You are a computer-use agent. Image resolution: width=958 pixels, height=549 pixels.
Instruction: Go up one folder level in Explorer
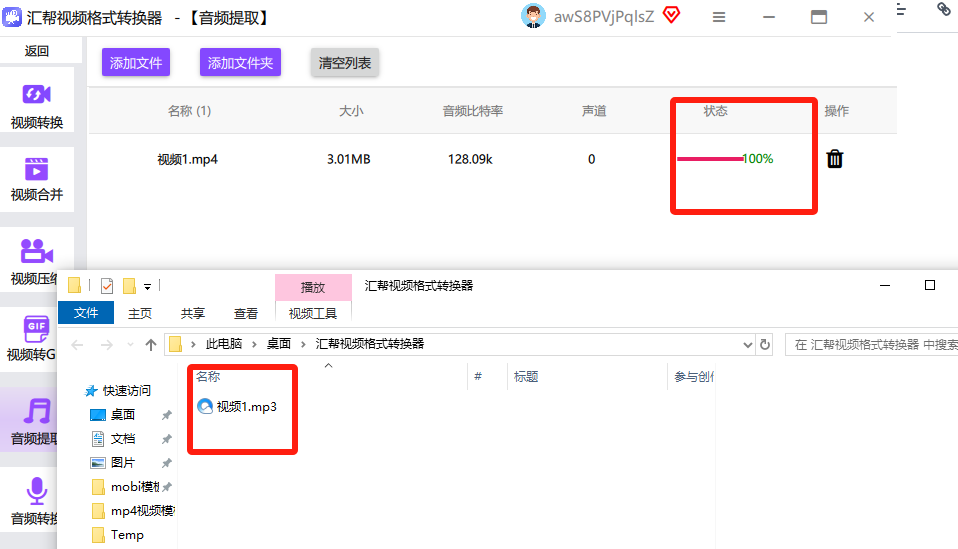pyautogui.click(x=151, y=344)
